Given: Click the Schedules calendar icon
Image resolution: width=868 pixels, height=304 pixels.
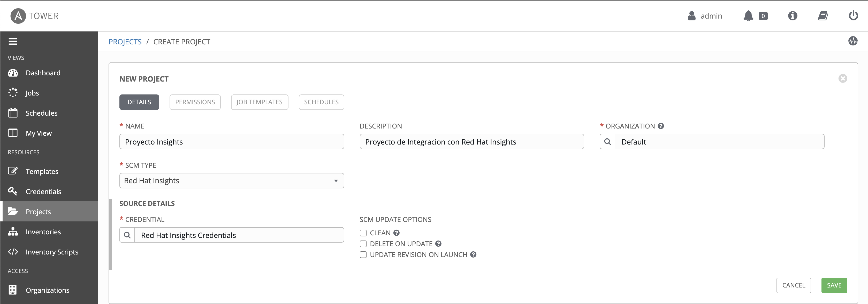Looking at the screenshot, I should tap(13, 113).
